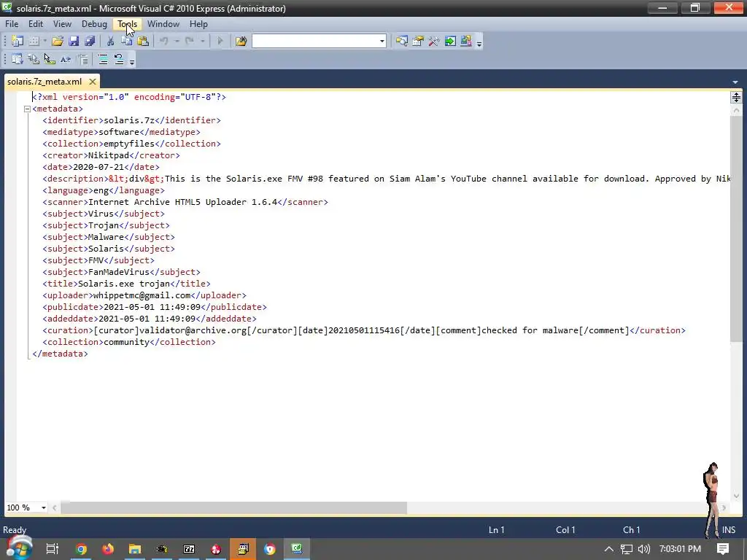Open the View menu
Image resolution: width=747 pixels, height=560 pixels.
62,24
